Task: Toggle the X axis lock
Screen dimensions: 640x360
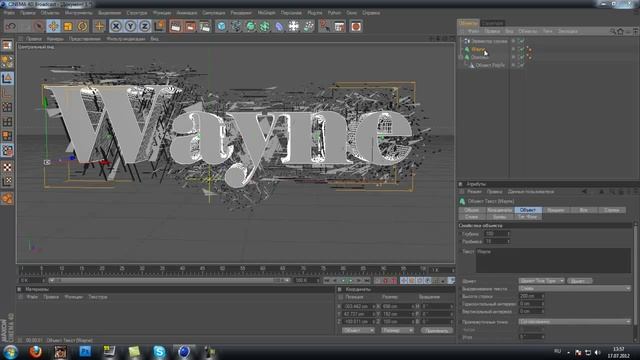Action: pyautogui.click(x=116, y=26)
